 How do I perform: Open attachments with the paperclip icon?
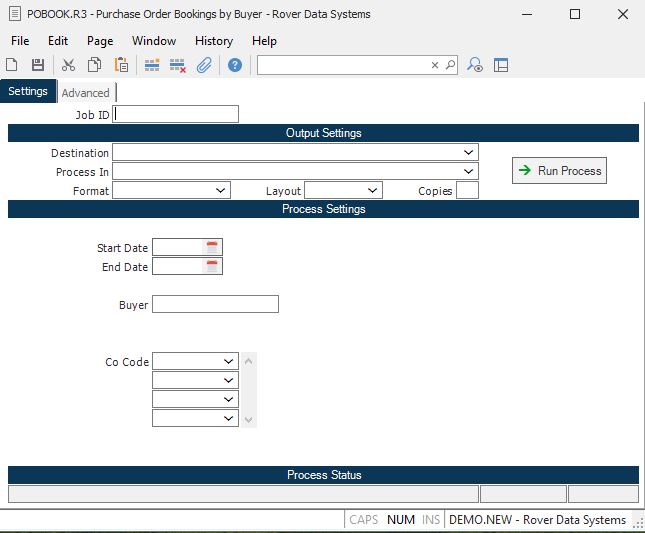tap(204, 65)
